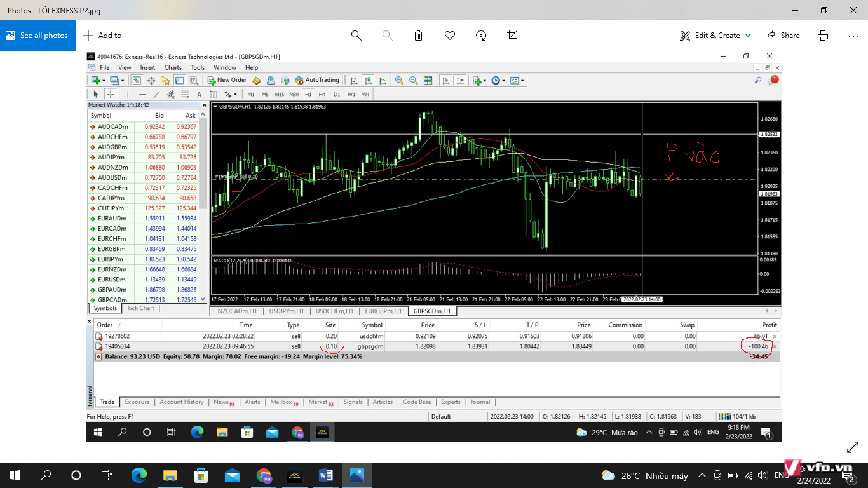Screen dimensions: 868x488
Task: Add photo to favorites with heart icon
Action: [x=450, y=36]
